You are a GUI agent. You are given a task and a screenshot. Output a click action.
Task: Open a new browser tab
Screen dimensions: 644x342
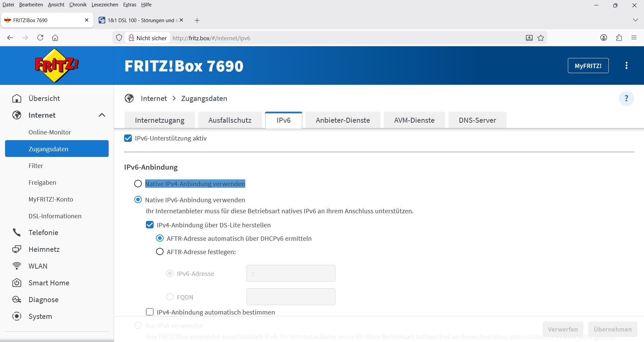[x=197, y=20]
